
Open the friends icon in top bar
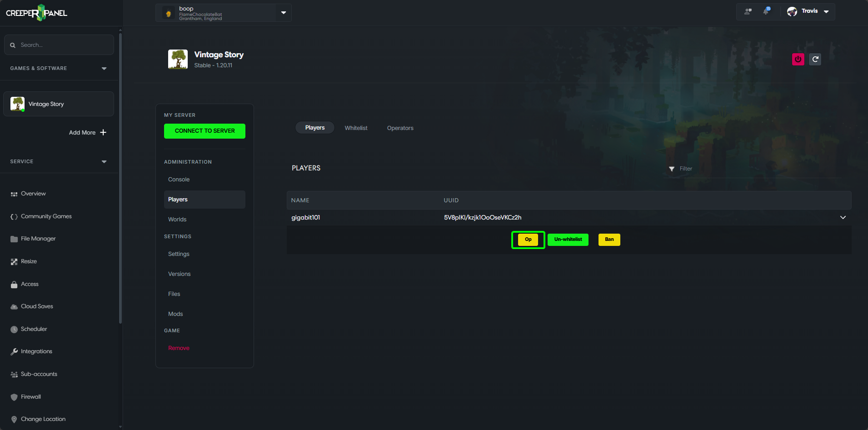click(748, 11)
